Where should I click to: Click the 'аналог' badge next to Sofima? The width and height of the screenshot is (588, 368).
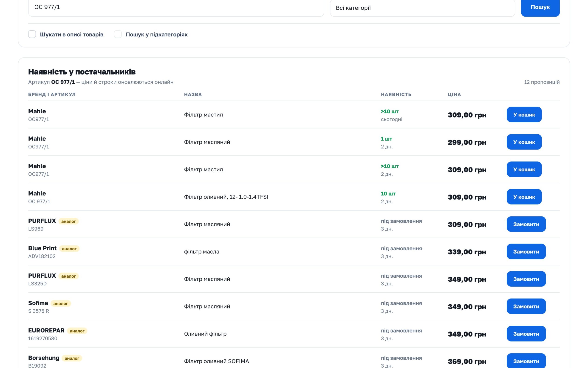[x=61, y=304]
